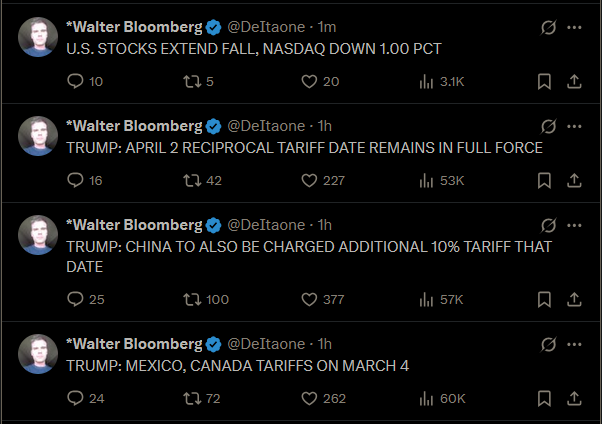The height and width of the screenshot is (424, 602).
Task: Open more menu on Mexico, Canada tariffs tweet
Action: click(574, 344)
